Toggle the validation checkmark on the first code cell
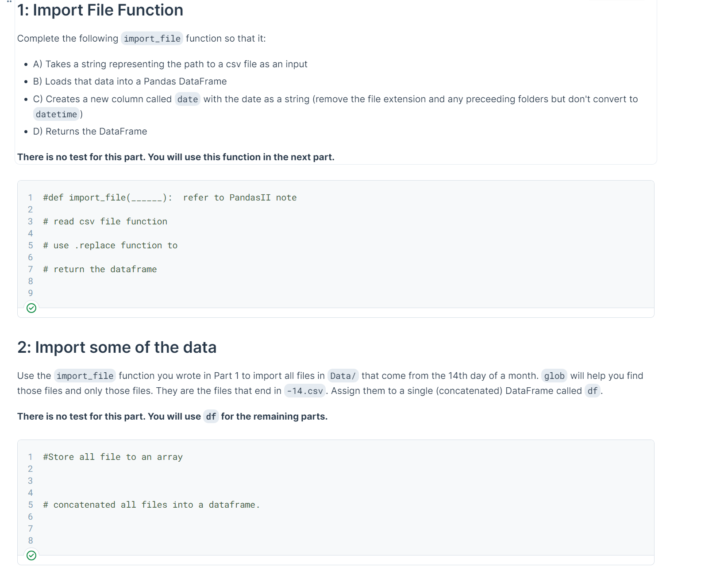The height and width of the screenshot is (567, 728). (31, 308)
